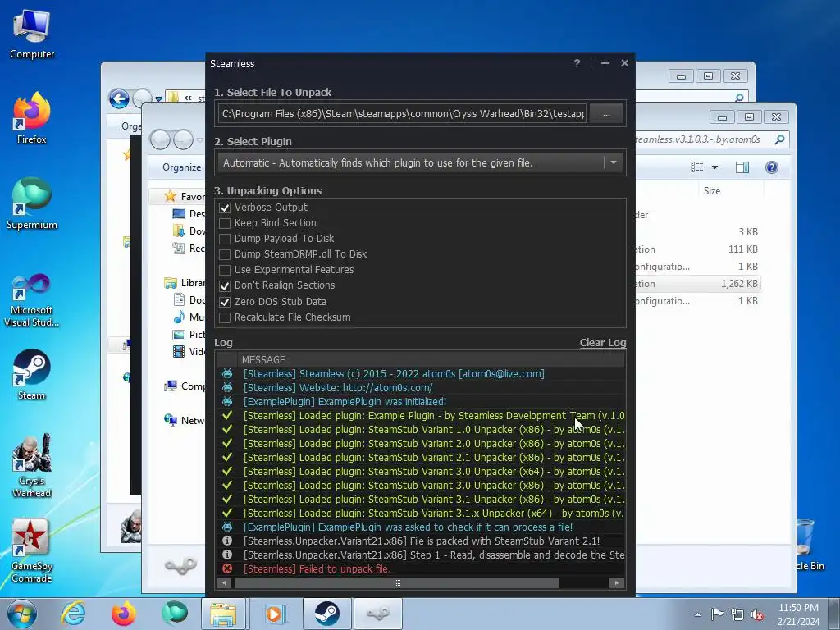Select 'SteamStub Variant 3.0 Unpacker (x64)' log row
Image resolution: width=840 pixels, height=630 pixels.
pos(421,472)
